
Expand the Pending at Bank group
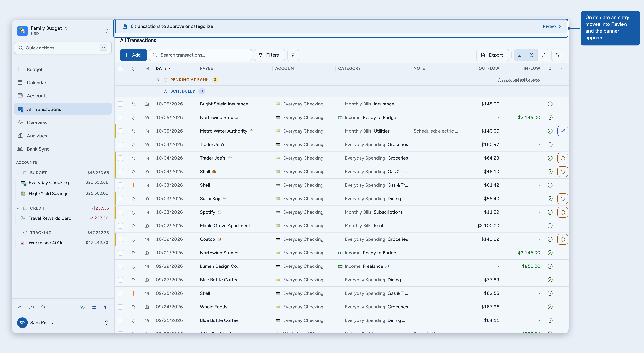point(158,80)
